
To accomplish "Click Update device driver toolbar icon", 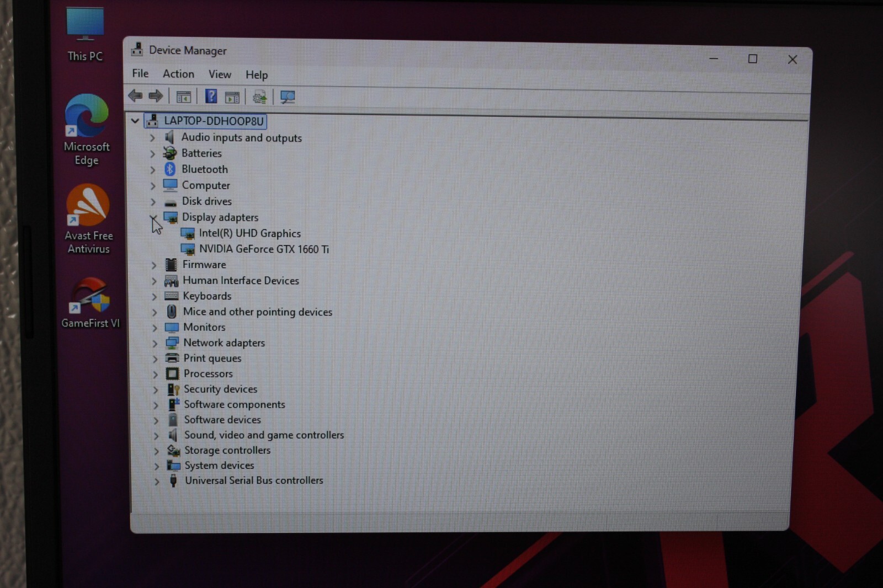I will click(259, 98).
